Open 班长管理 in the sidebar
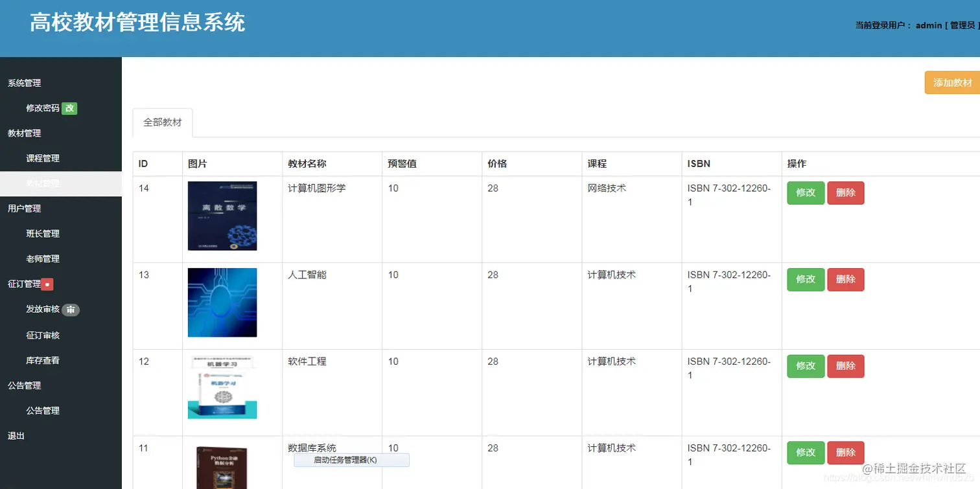 pyautogui.click(x=43, y=233)
